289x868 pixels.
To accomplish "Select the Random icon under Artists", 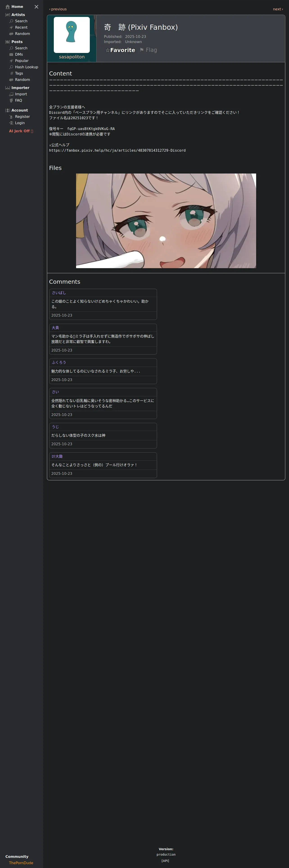I will point(11,34).
